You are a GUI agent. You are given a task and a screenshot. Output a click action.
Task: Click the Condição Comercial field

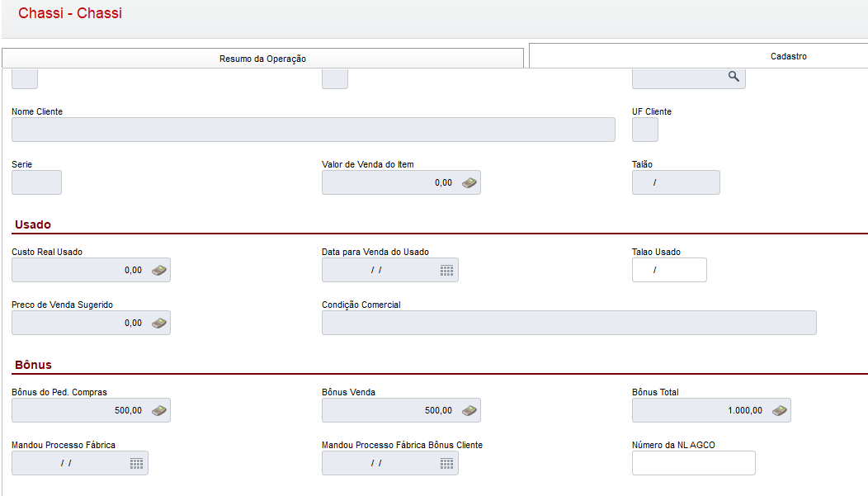(569, 323)
